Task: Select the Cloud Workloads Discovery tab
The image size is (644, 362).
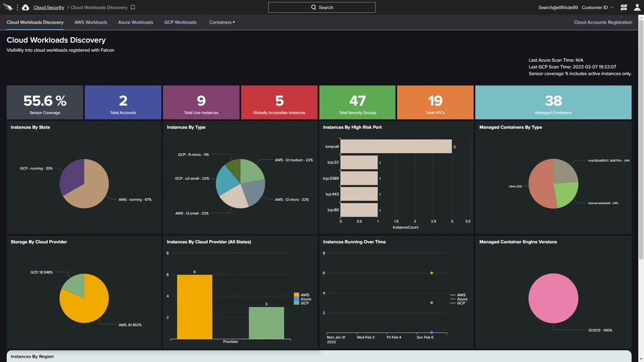Action: [x=35, y=22]
